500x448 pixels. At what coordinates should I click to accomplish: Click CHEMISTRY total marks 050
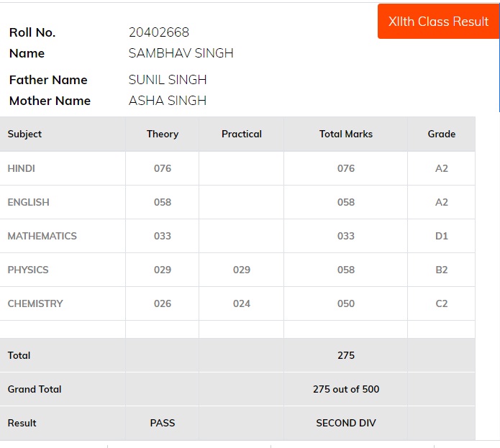click(x=346, y=303)
